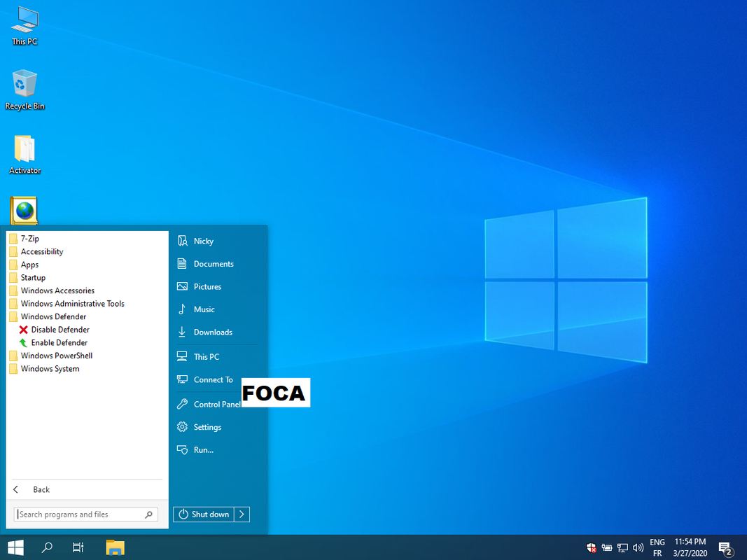The height and width of the screenshot is (560, 747).
Task: Click the battery/power tray icon
Action: 606,547
